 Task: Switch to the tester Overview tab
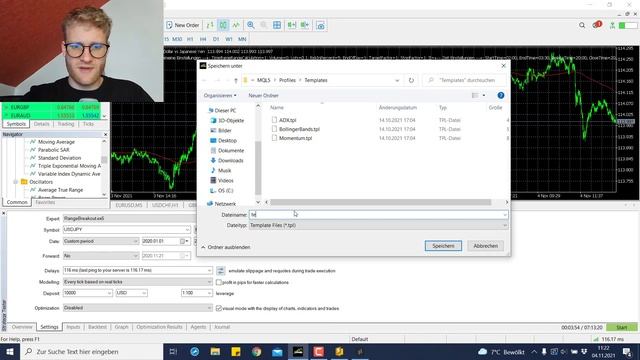[22, 327]
